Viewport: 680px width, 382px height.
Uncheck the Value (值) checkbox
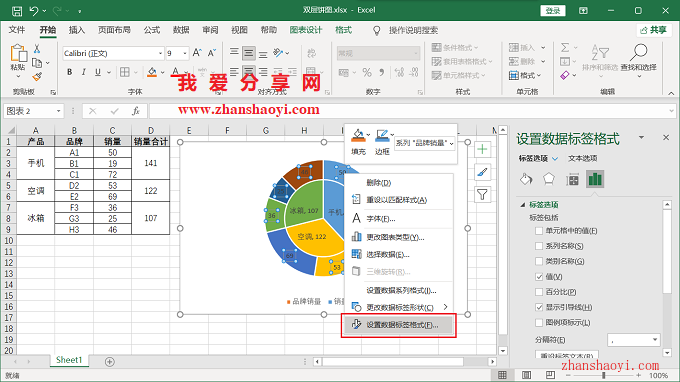(539, 277)
